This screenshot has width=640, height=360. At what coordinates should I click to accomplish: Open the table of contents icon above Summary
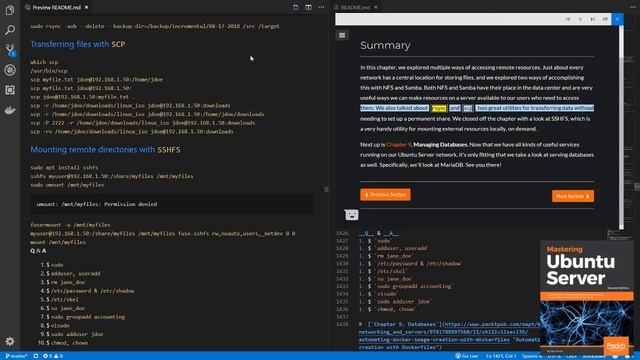(x=342, y=36)
